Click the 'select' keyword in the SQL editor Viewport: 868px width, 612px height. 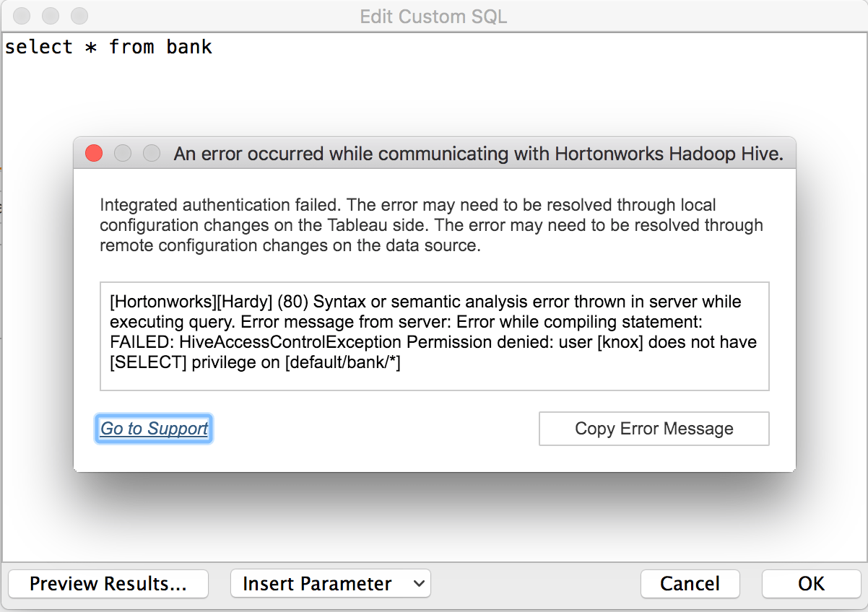[39, 48]
